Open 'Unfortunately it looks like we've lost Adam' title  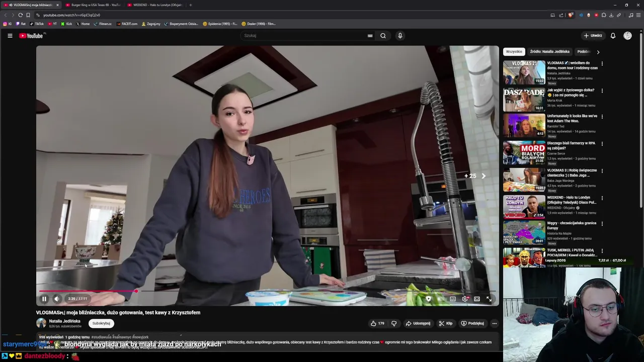click(572, 119)
